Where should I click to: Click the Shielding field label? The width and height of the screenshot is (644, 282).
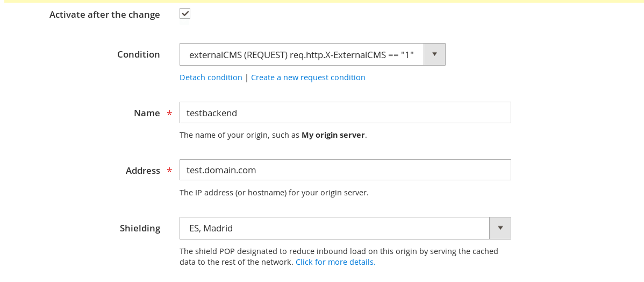[140, 228]
